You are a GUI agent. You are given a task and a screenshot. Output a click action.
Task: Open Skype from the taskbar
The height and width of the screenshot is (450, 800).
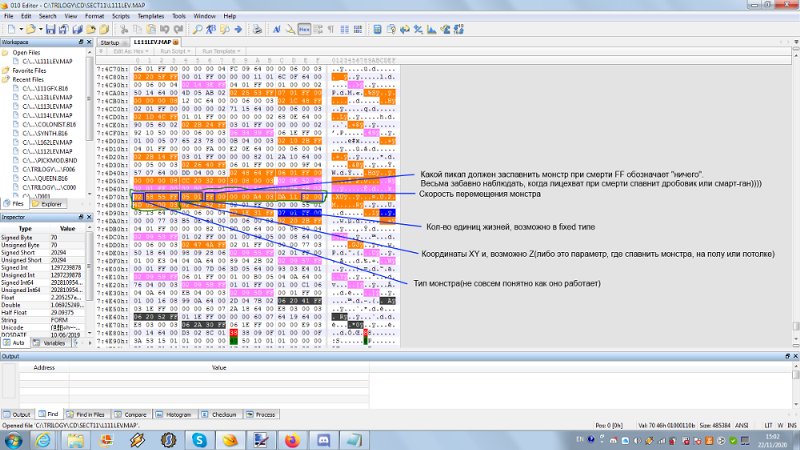click(x=199, y=440)
